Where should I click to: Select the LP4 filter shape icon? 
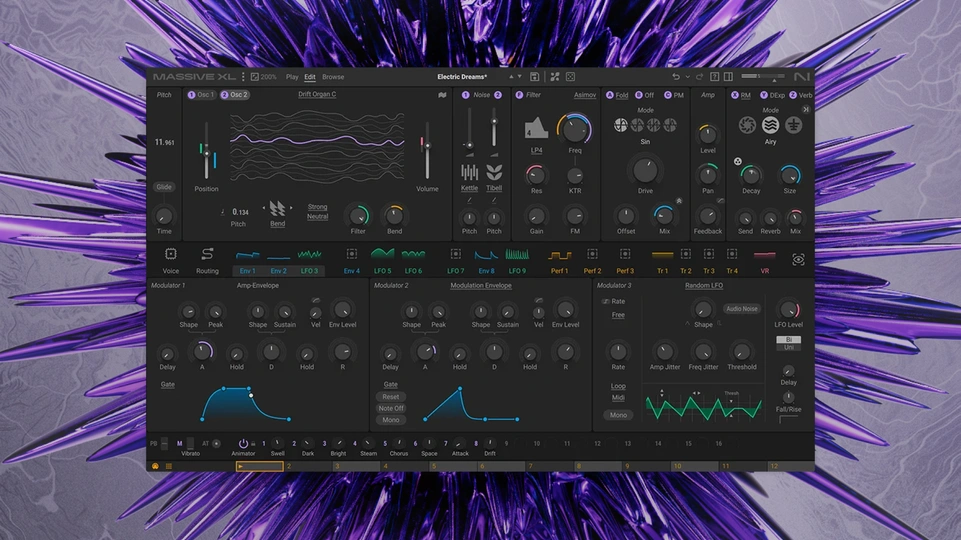536,127
